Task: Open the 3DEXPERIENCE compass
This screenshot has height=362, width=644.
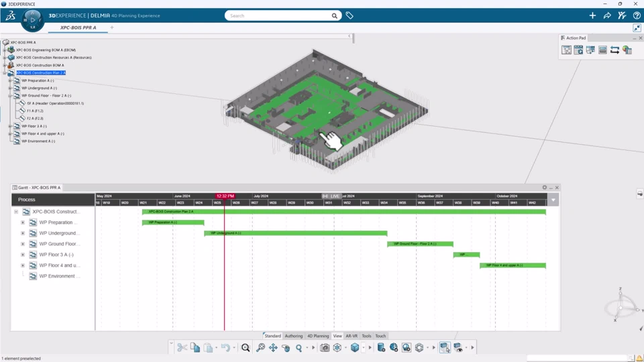Action: pyautogui.click(x=32, y=19)
